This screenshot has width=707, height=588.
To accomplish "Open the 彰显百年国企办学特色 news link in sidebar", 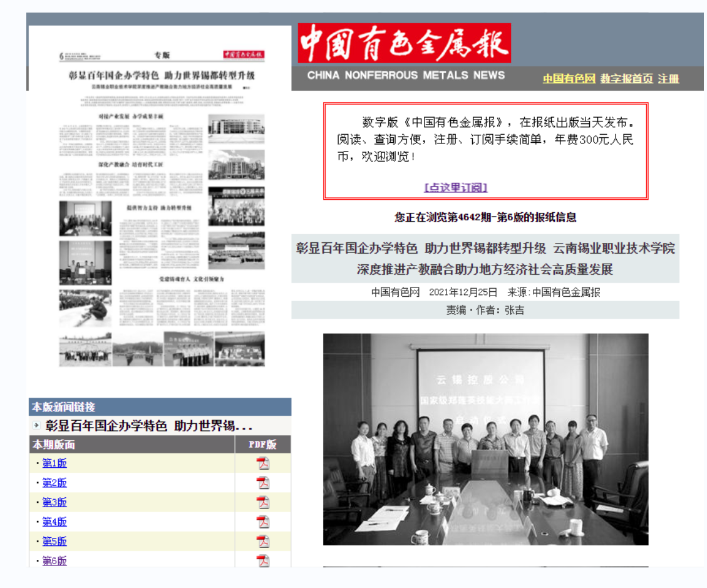I will click(x=149, y=426).
